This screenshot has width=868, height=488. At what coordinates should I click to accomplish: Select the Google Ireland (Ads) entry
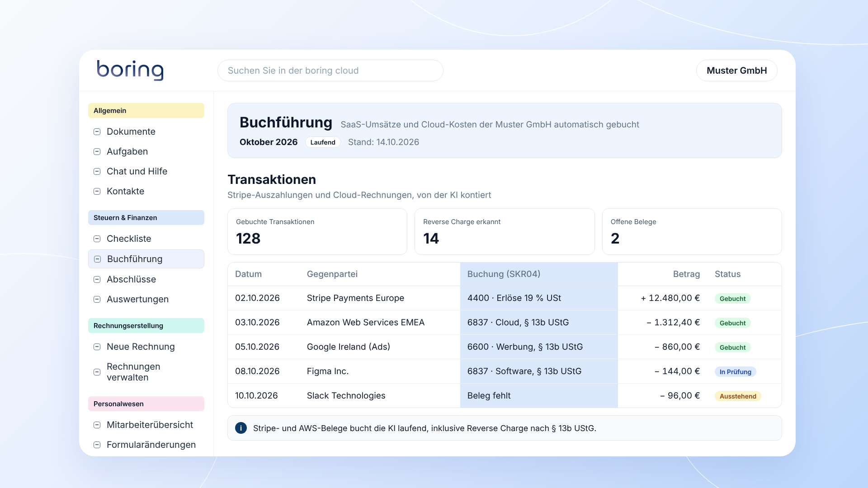(505, 347)
